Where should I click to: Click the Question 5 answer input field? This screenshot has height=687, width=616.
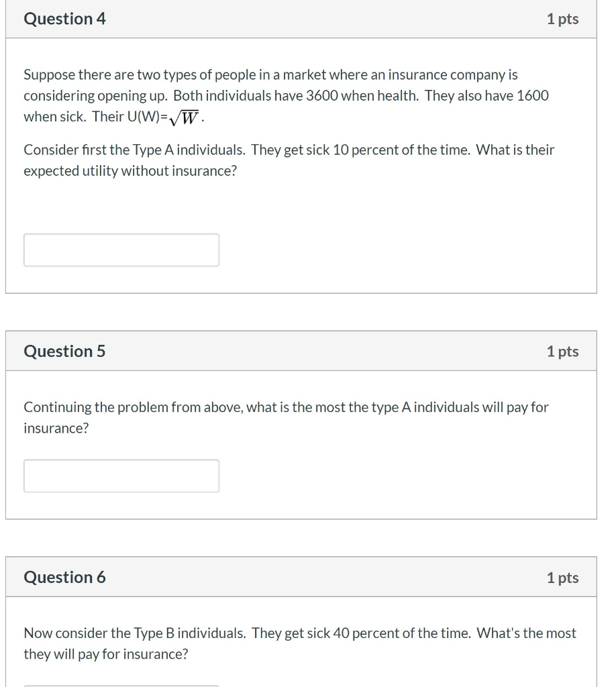pos(121,476)
